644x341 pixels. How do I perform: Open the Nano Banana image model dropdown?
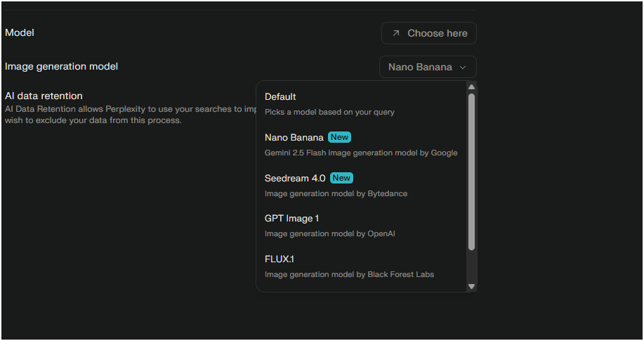pyautogui.click(x=428, y=67)
